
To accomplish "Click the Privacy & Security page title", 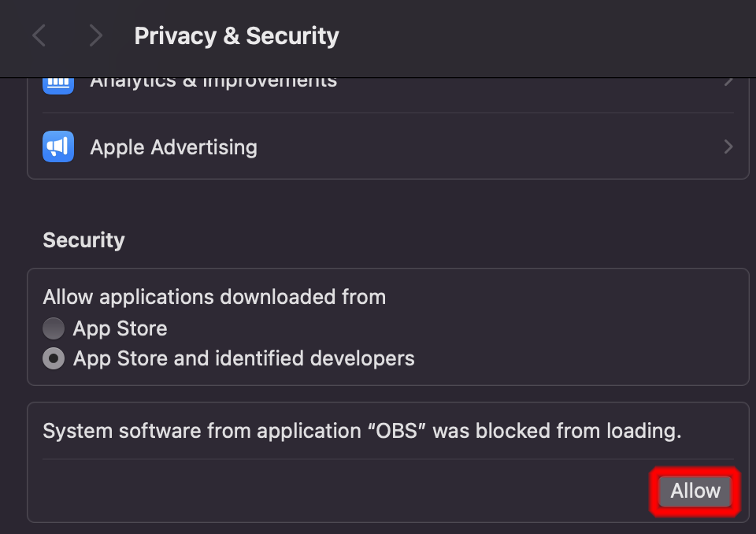I will 236,36.
